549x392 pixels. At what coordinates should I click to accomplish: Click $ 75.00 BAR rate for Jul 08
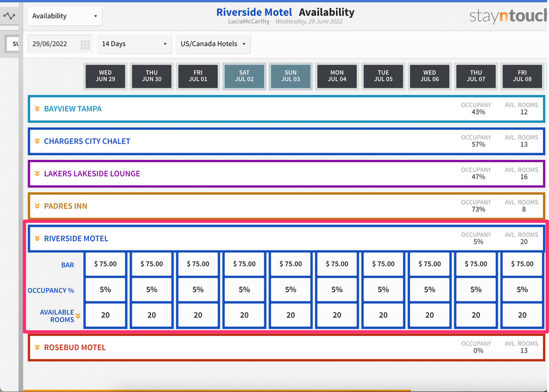point(522,264)
